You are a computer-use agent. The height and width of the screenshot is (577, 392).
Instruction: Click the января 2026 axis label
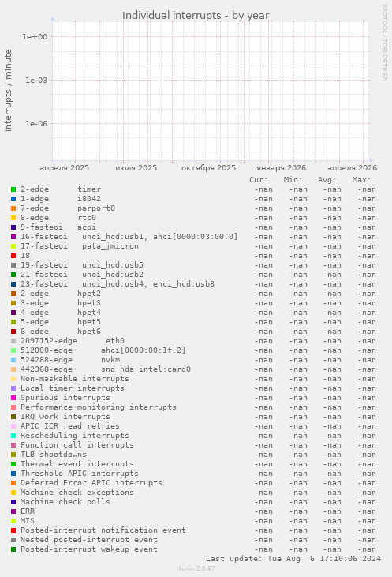282,168
